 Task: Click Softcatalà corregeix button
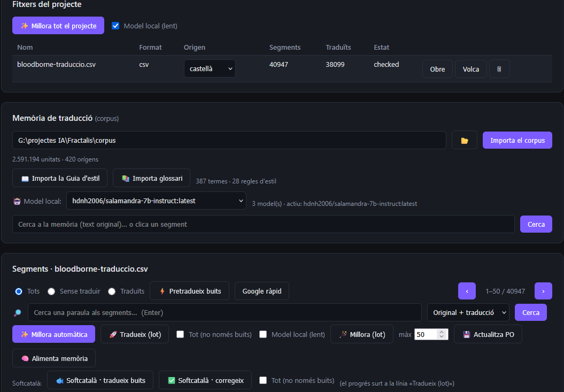click(205, 380)
